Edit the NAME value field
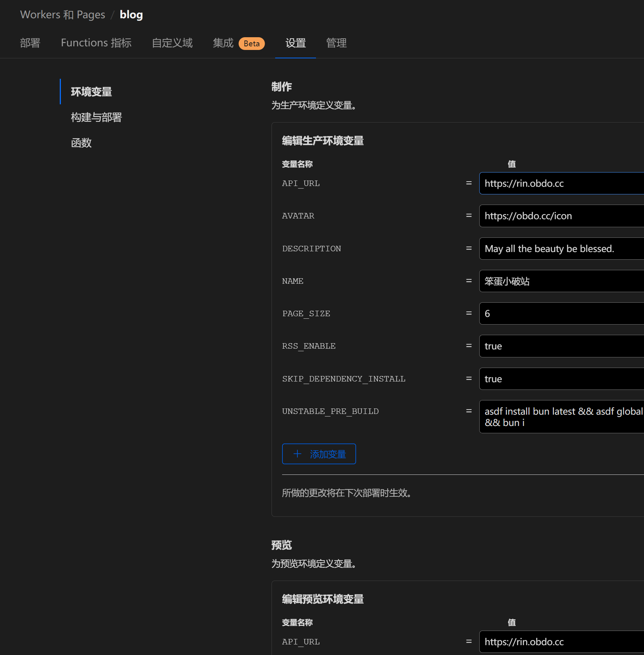The image size is (644, 655). pyautogui.click(x=561, y=281)
